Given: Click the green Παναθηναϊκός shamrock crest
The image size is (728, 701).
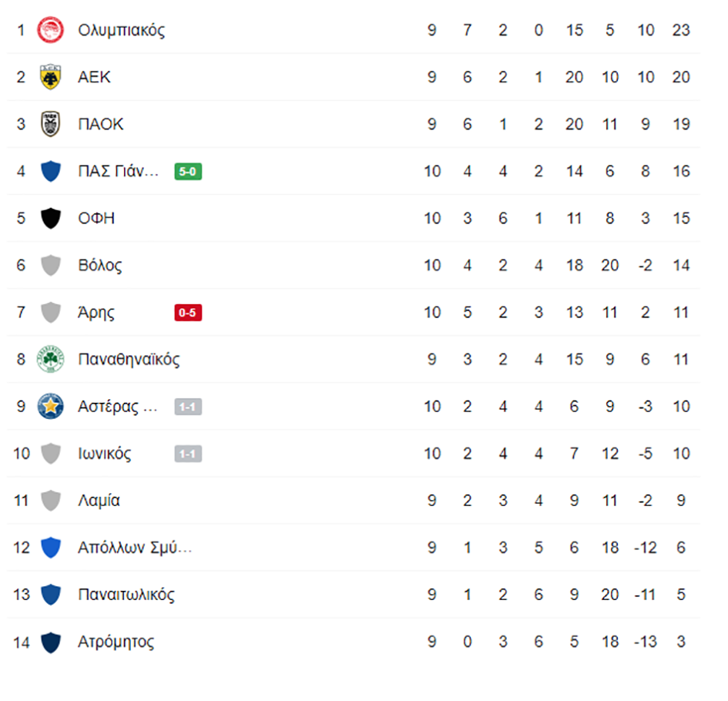Looking at the screenshot, I should [x=51, y=360].
